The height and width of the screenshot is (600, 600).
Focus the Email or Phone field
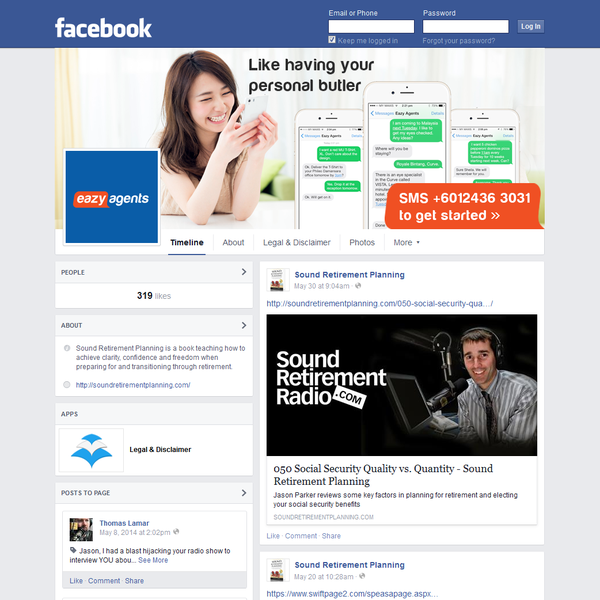click(371, 26)
